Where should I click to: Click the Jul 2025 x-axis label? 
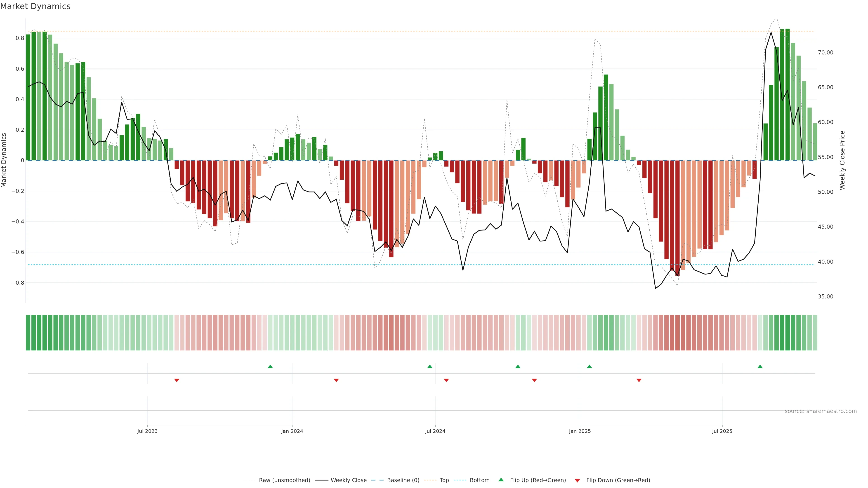[x=722, y=431]
